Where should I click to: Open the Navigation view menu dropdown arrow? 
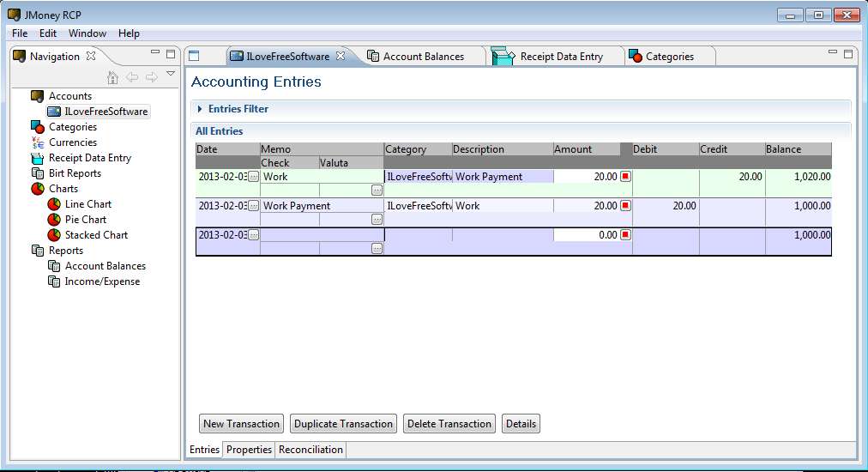click(171, 74)
